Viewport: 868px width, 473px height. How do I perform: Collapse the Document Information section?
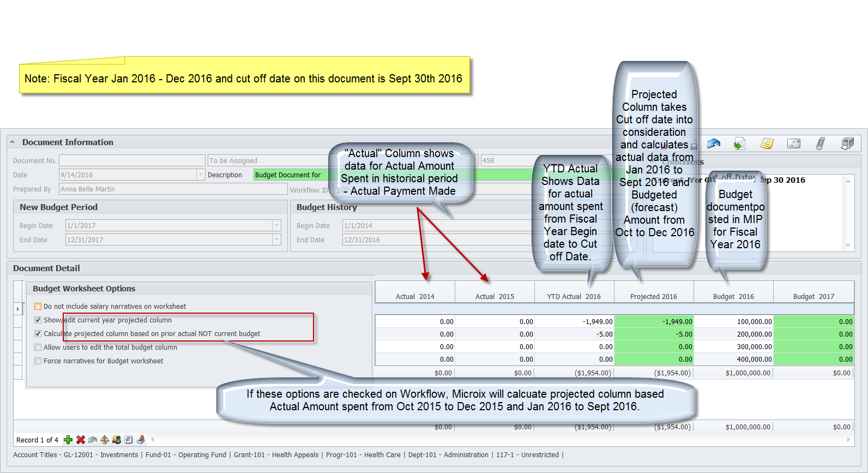[x=13, y=142]
